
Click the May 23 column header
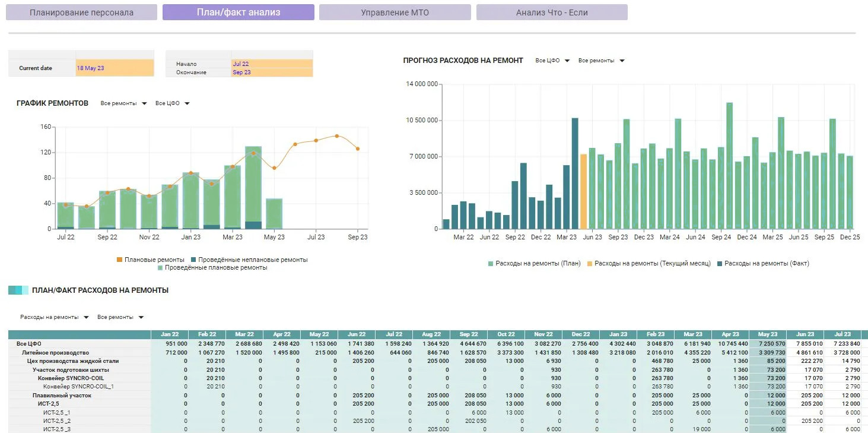pyautogui.click(x=767, y=334)
